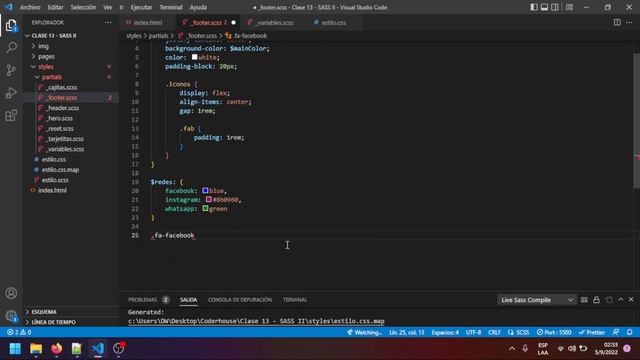Switch to the index.html editor tab

148,22
